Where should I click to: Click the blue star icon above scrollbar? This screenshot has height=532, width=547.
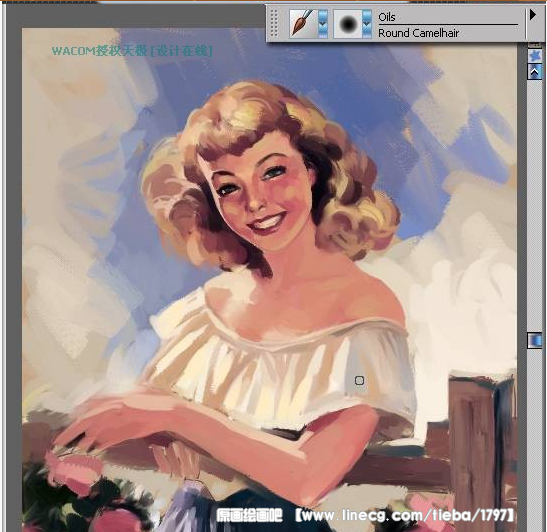(x=534, y=55)
